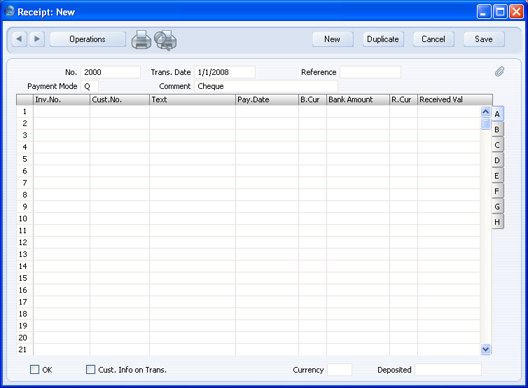Click Inv.No. cell in row 1
The height and width of the screenshot is (388, 528).
[x=62, y=111]
